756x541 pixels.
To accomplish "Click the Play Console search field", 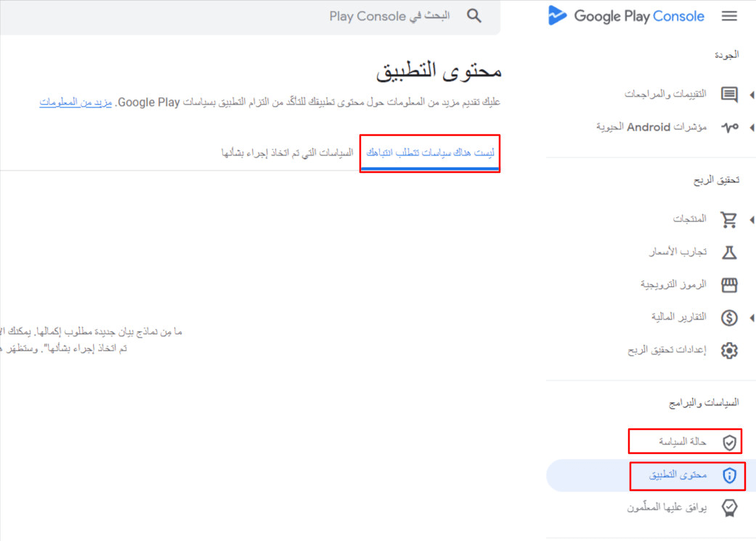I will coord(290,16).
